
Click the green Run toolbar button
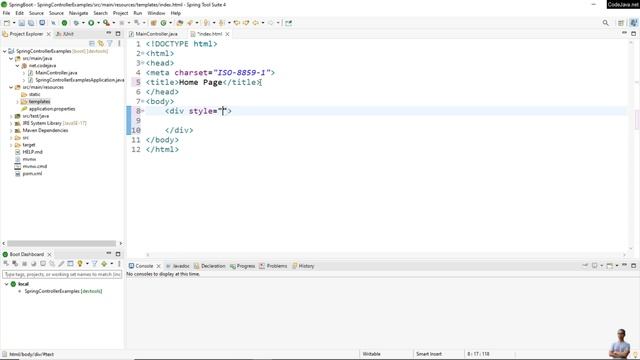(91, 23)
